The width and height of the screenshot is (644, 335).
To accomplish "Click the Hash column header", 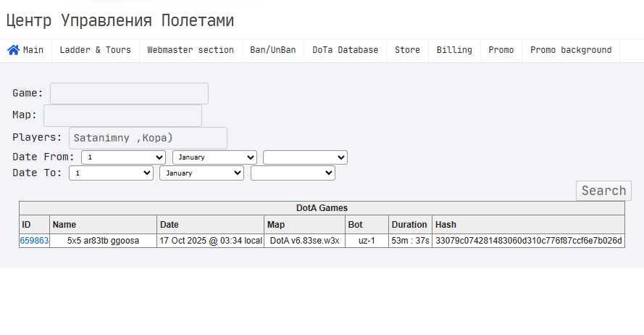I will coord(528,225).
